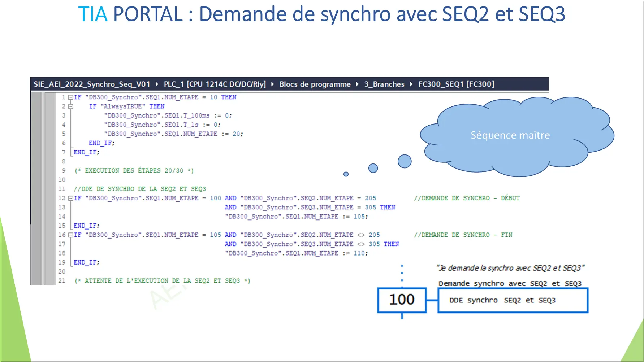Click the FC300_SEQ1 [FC300] breadcrumb
This screenshot has height=362, width=644.
pos(456,84)
